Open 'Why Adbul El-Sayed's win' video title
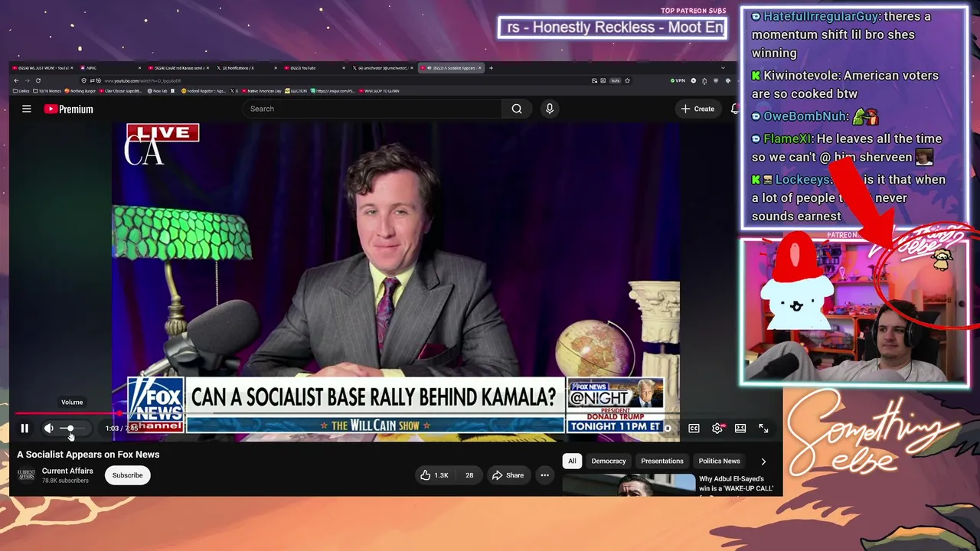The width and height of the screenshot is (980, 551). click(737, 484)
